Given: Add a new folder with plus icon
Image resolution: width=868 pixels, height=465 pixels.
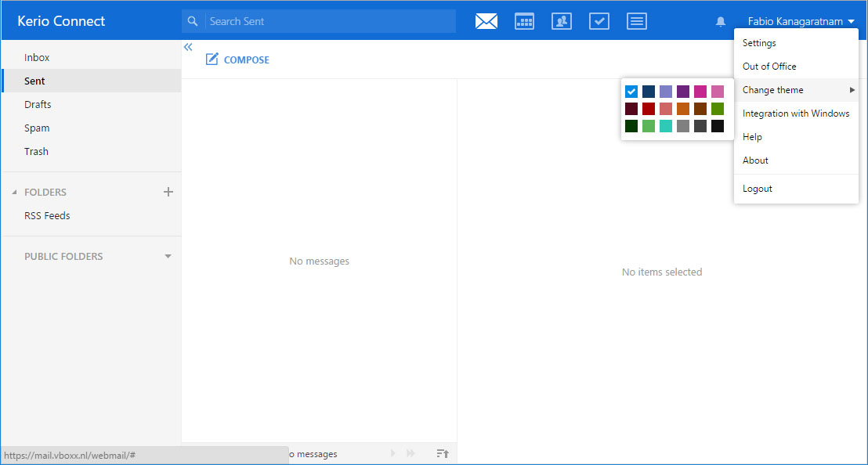Looking at the screenshot, I should (x=168, y=192).
